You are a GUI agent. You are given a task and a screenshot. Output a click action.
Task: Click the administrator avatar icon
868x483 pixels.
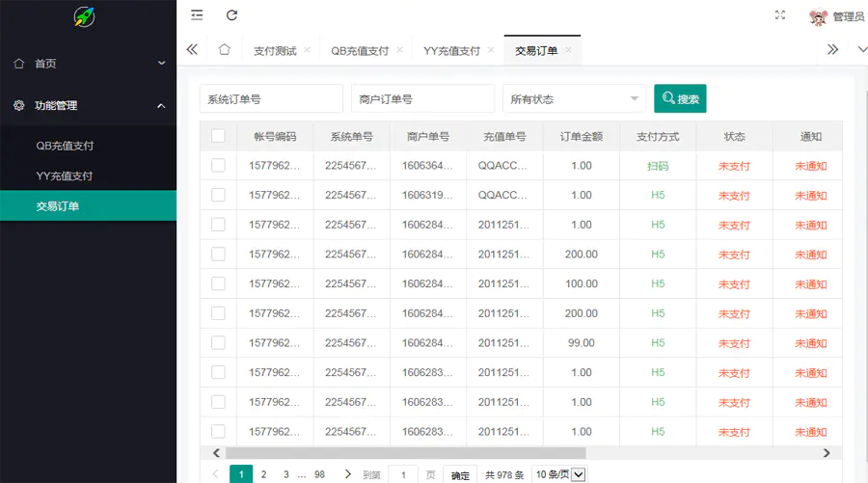coord(818,16)
